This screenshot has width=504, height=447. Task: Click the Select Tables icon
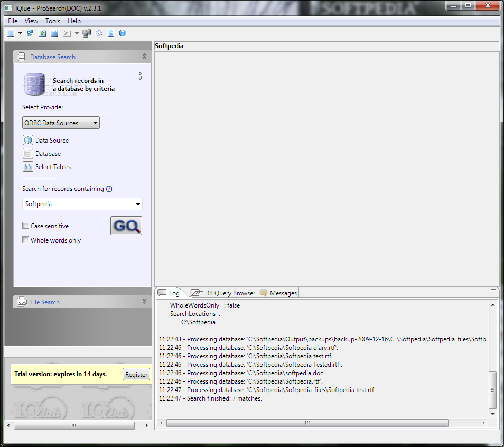tap(28, 166)
